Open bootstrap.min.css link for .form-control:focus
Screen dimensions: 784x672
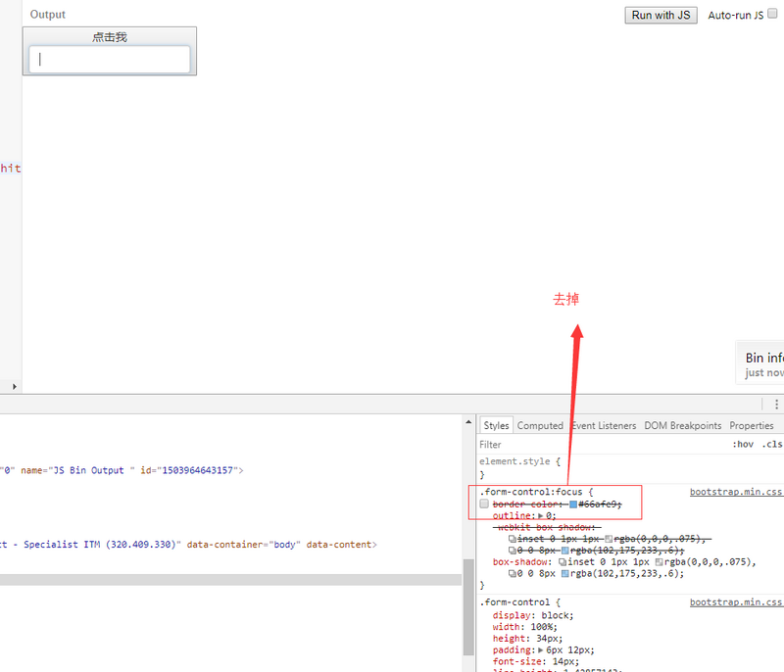tap(736, 492)
